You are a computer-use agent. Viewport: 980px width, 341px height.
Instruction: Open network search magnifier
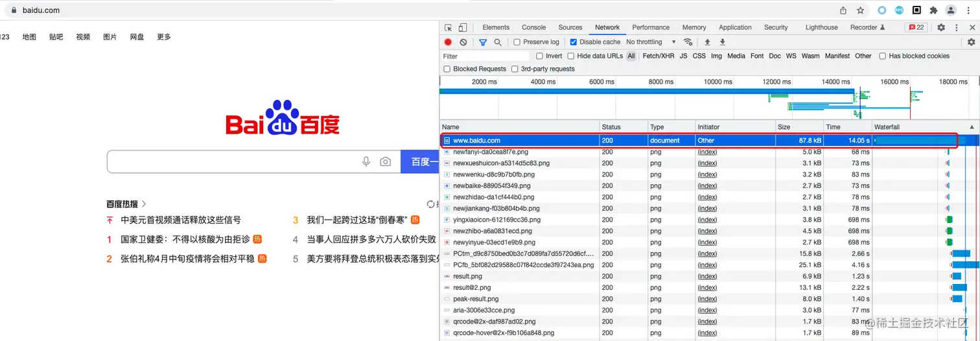(498, 42)
